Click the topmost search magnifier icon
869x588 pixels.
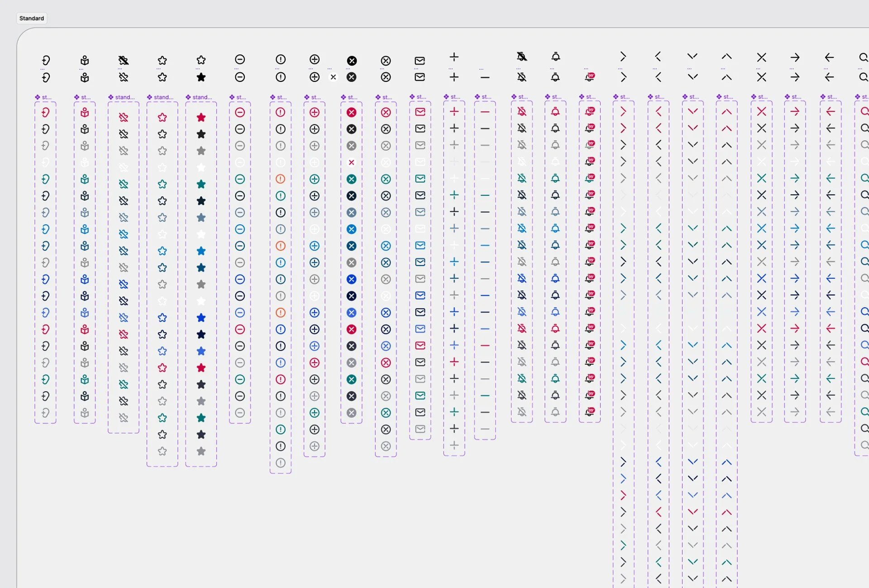(x=864, y=57)
